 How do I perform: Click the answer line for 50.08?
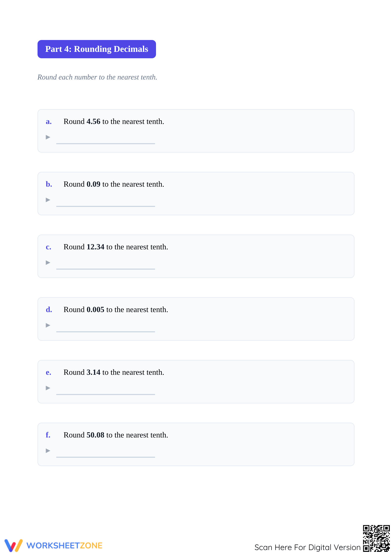coord(106,457)
